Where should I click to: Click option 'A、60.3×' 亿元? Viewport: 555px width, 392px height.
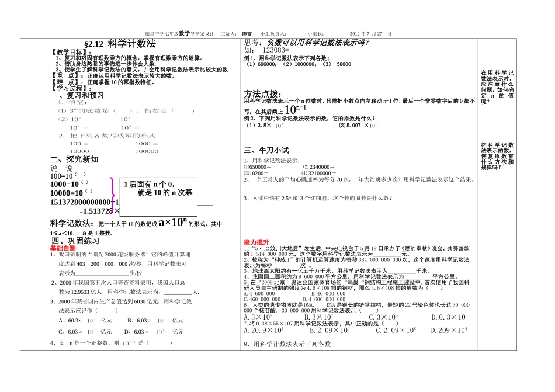coord(85,321)
